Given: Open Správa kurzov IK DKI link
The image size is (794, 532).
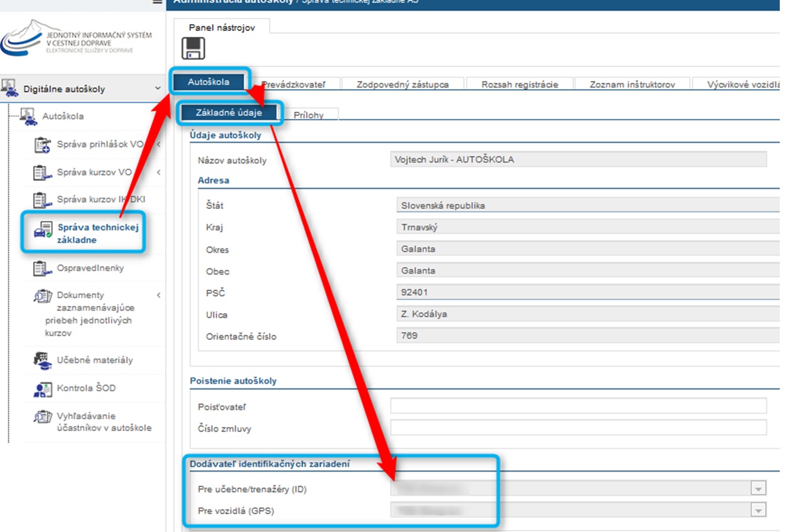Looking at the screenshot, I should click(101, 200).
